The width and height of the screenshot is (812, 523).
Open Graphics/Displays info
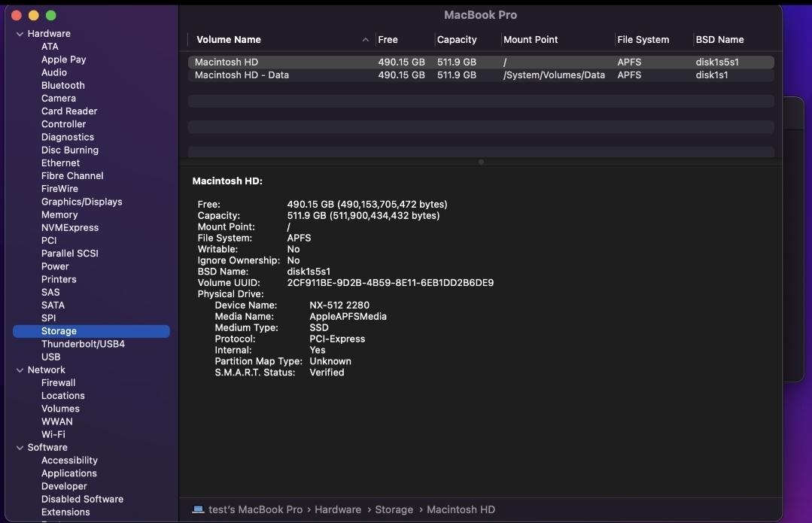tap(82, 202)
